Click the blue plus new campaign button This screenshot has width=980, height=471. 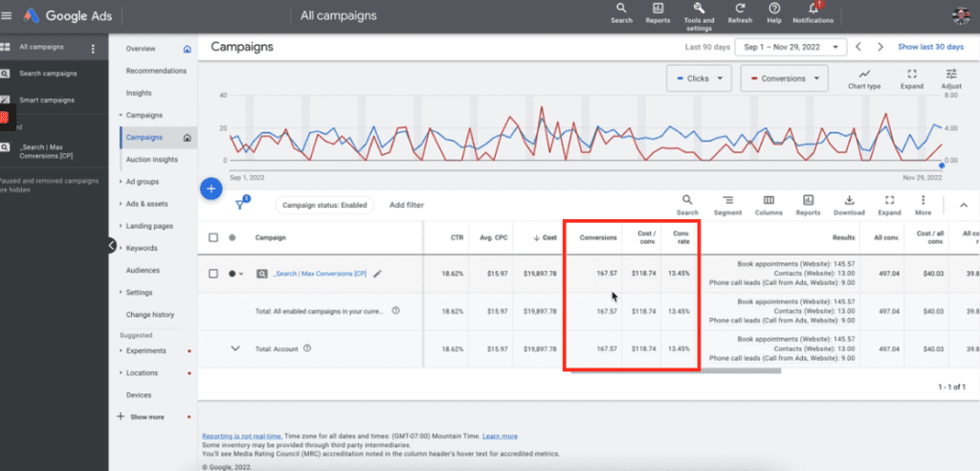click(x=211, y=189)
